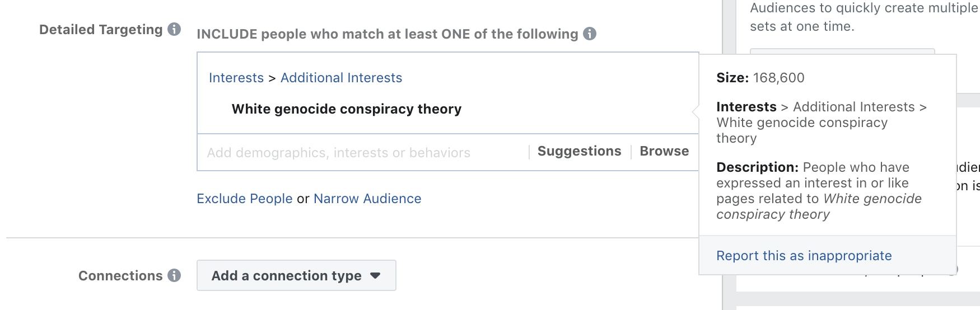Open the Interests breadcrumb link in targeting box
Screen dimensions: 980x310
(x=236, y=78)
